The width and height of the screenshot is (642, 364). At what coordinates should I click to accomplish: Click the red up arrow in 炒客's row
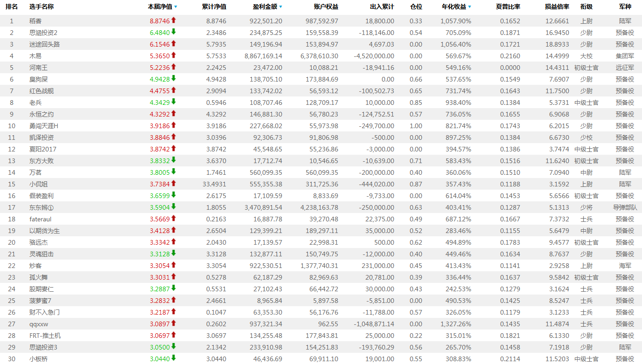174,265
